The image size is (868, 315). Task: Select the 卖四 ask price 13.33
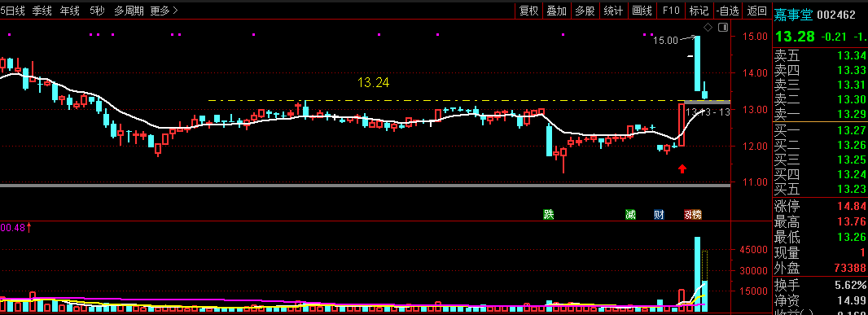tap(852, 70)
